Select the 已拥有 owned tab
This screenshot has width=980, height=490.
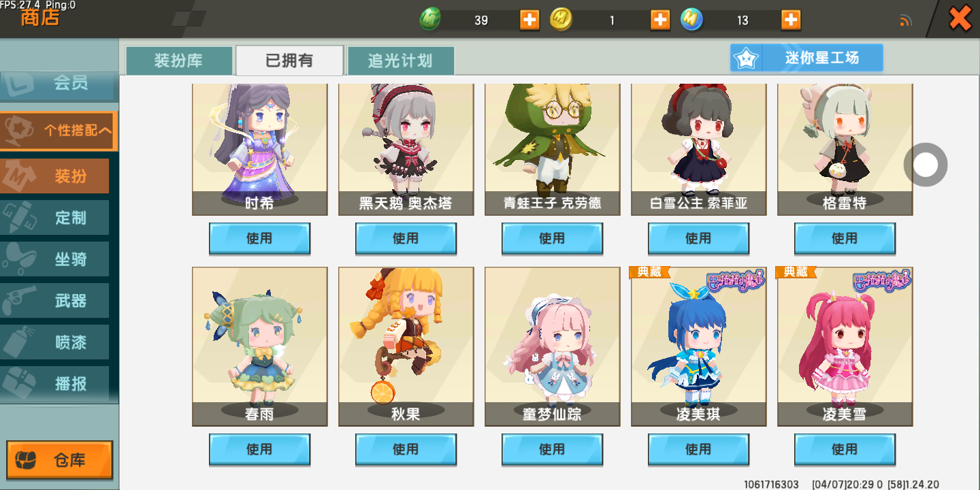point(289,61)
